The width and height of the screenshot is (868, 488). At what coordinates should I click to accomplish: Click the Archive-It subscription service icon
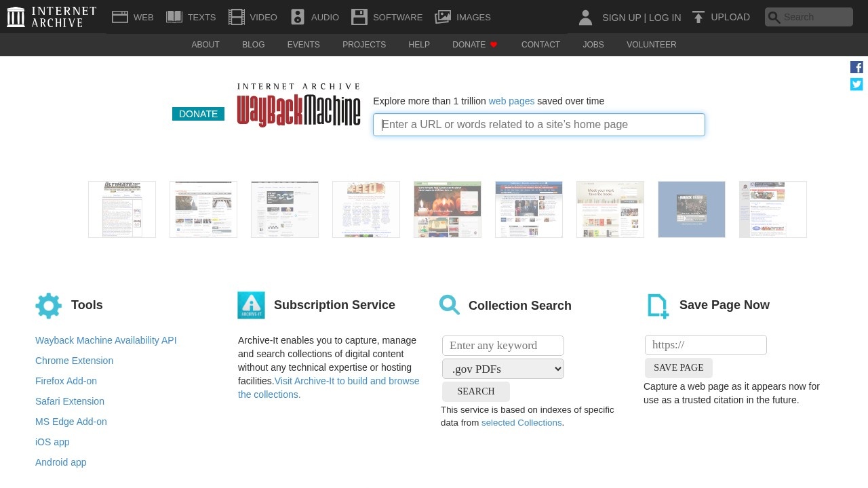click(251, 305)
